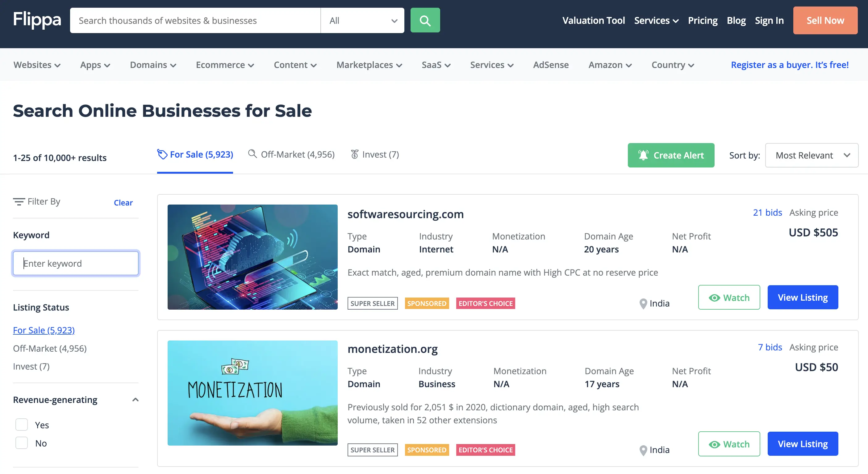Check the No revenue-generating checkbox
Screen dimensions: 868x474
click(x=22, y=442)
